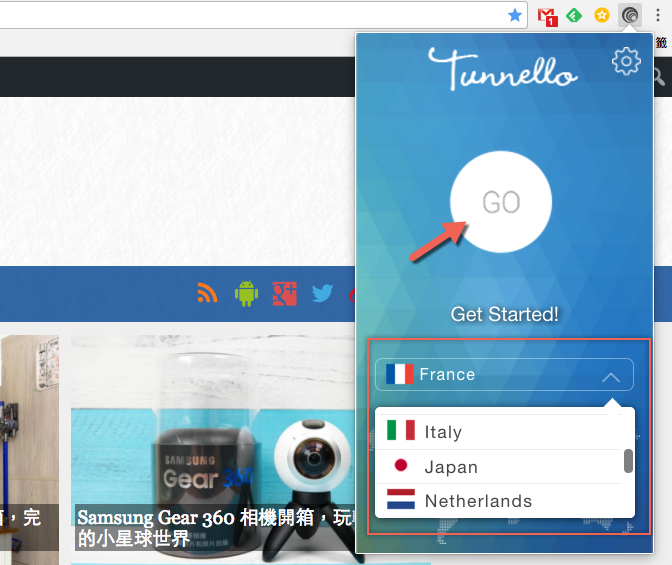672x565 pixels.
Task: Click the Tunnello extension toolbar icon
Action: (x=630, y=15)
